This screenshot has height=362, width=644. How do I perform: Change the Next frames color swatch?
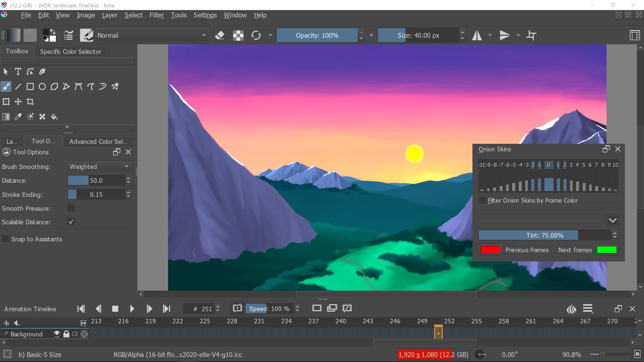pos(607,250)
